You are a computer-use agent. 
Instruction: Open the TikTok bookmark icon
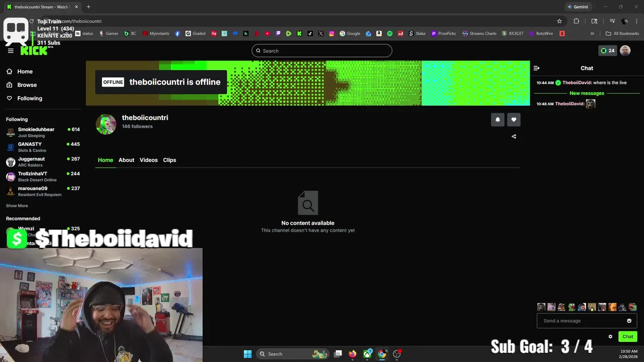click(x=310, y=34)
